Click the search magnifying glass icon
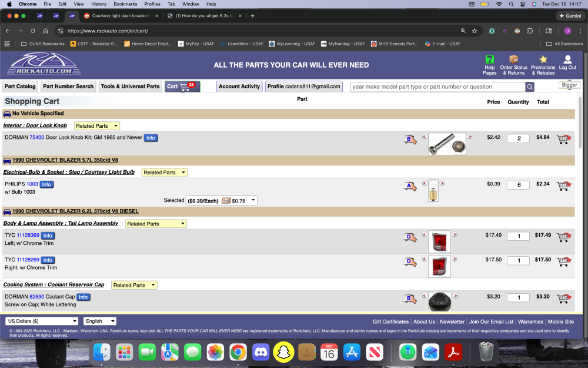The image size is (588, 368). click(x=530, y=86)
